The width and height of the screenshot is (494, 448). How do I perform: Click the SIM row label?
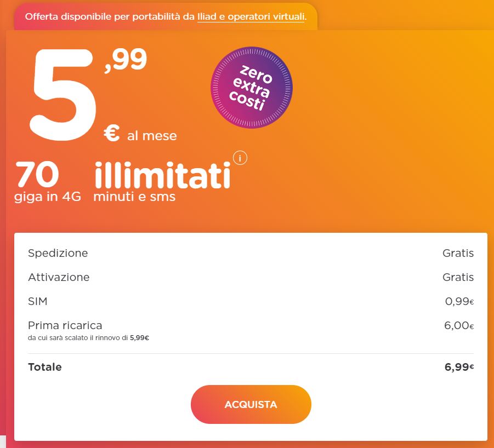(37, 301)
